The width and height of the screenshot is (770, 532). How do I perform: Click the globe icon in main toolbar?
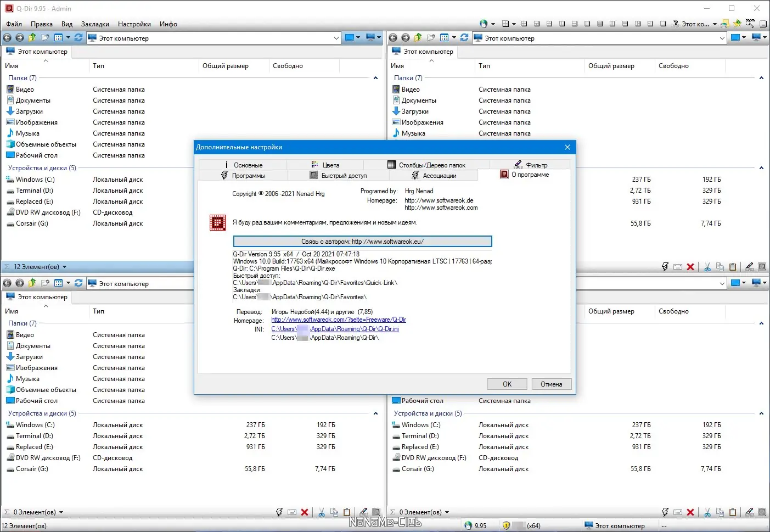point(484,24)
